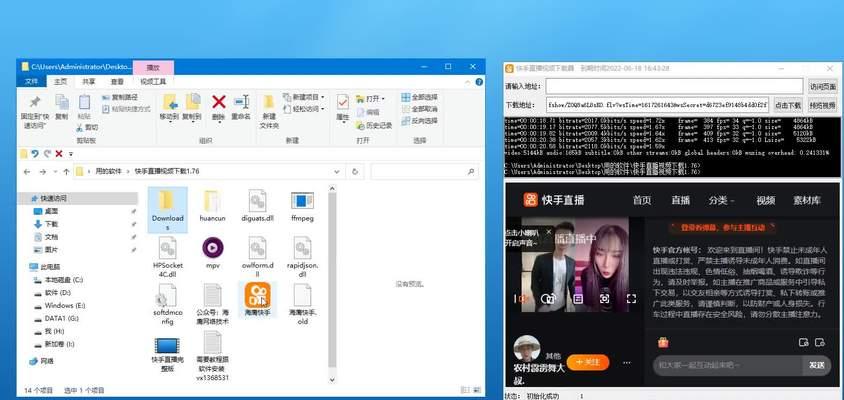Open 视频 in the 快手直播 nav
844x400 pixels.
(x=765, y=201)
